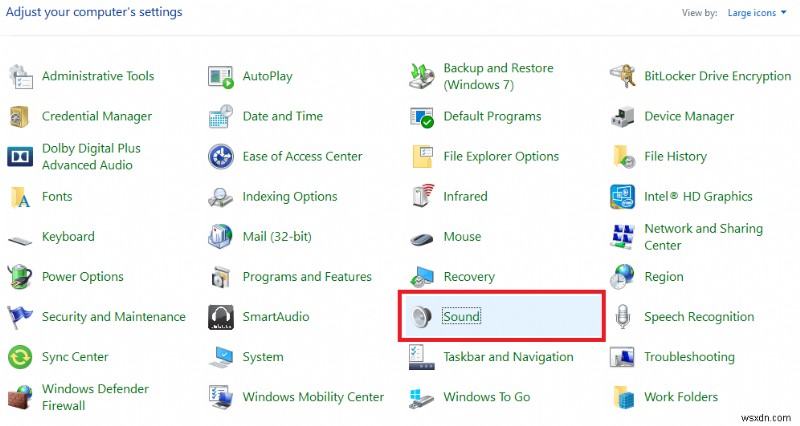Click the Default Programs link
The width and height of the screenshot is (800, 426).
pos(492,117)
